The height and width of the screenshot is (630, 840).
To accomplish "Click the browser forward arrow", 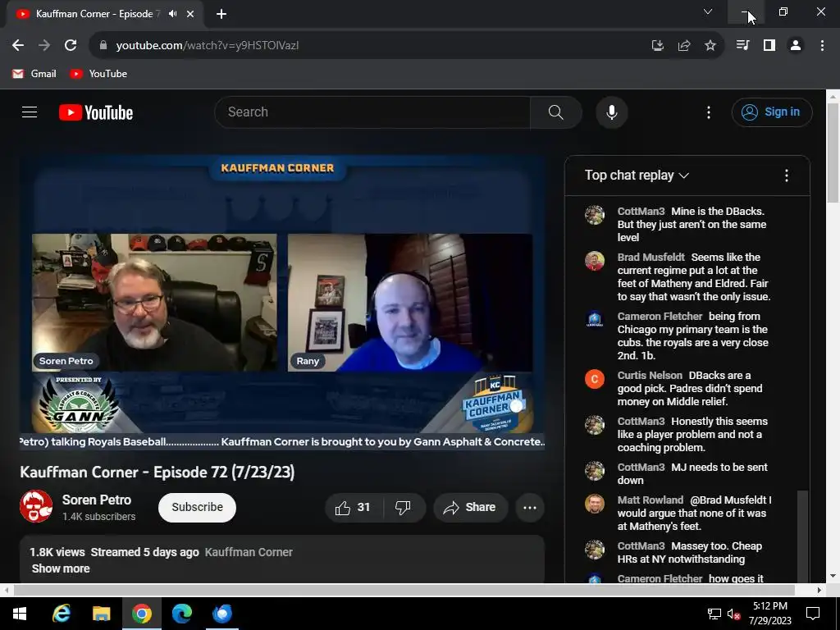I will tap(44, 46).
